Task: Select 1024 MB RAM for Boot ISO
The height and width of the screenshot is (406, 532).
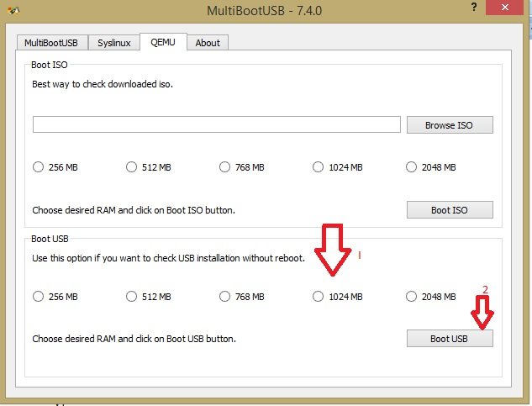Action: 338,167
